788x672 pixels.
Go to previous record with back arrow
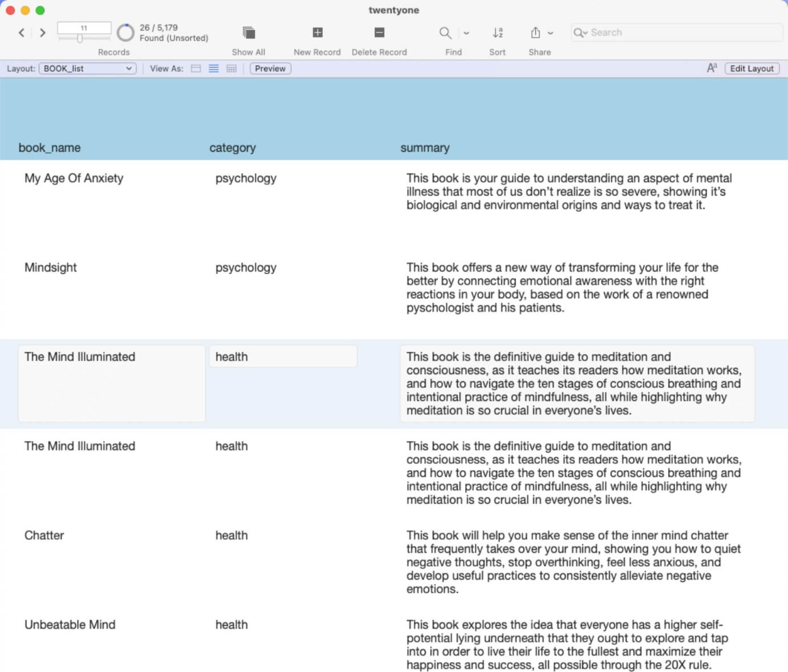[22, 33]
